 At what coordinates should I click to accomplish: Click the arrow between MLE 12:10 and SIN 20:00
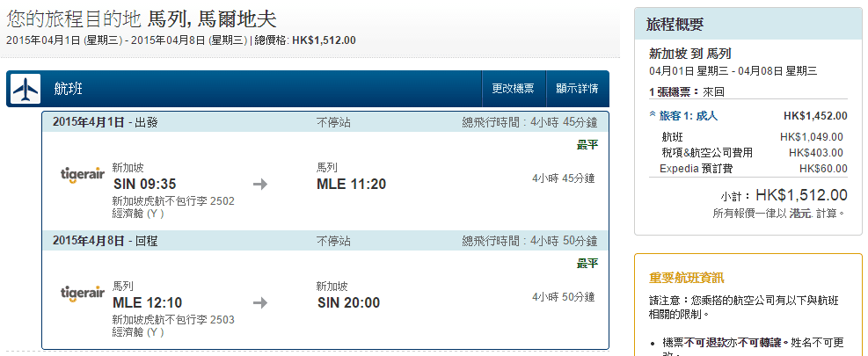260,303
